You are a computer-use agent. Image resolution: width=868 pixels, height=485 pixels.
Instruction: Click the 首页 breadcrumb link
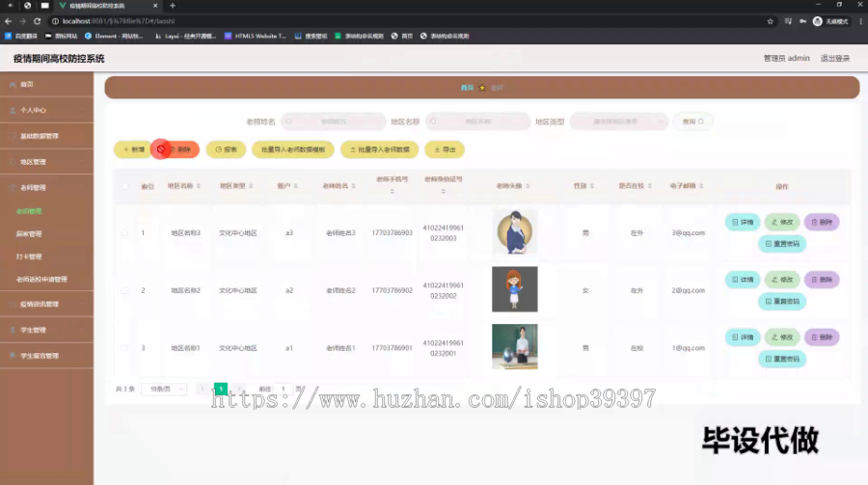click(x=467, y=88)
